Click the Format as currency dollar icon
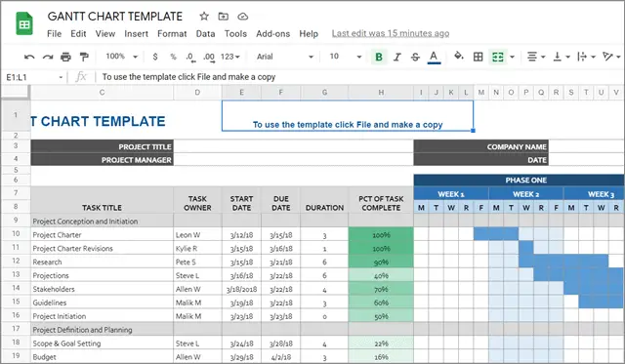625x364 pixels. [155, 57]
